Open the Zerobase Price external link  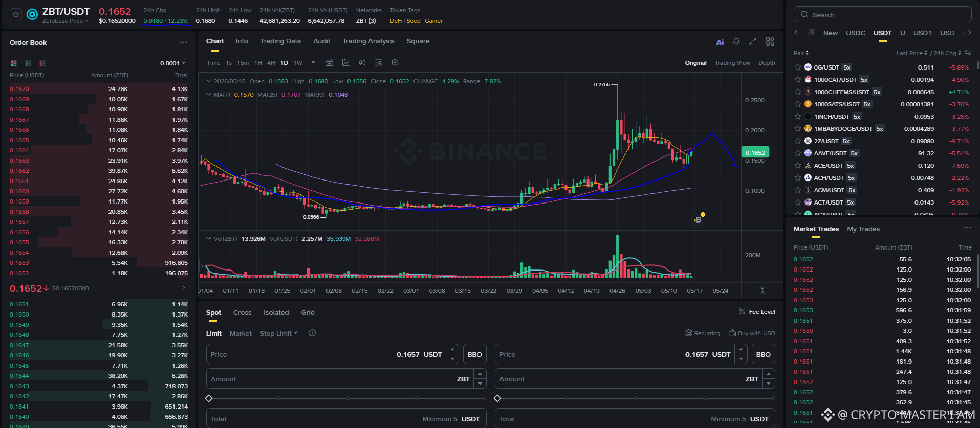[x=65, y=21]
